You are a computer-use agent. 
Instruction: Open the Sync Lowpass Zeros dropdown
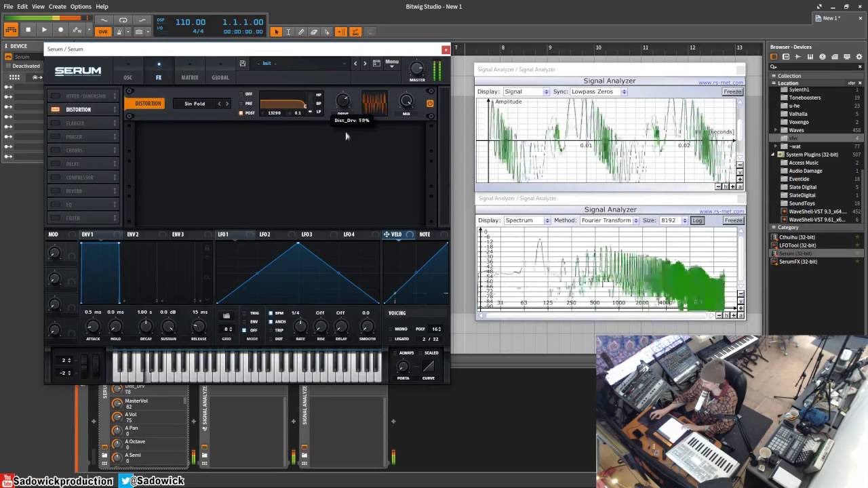599,91
